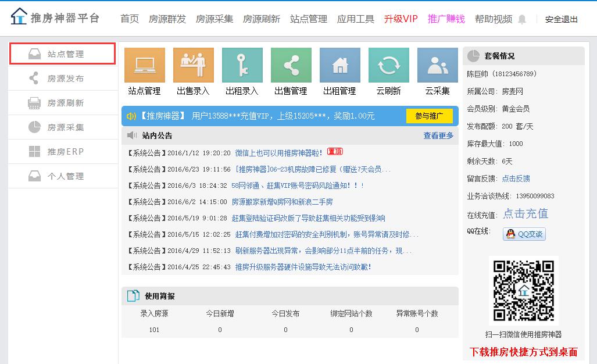
Task: Click the 会员级别 黄金会员 text
Action: pos(498,109)
